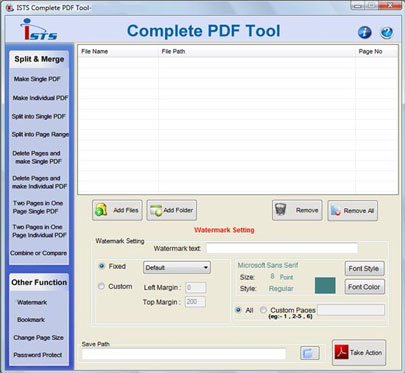
Task: Select the Custom Pages radio button
Action: point(263,310)
